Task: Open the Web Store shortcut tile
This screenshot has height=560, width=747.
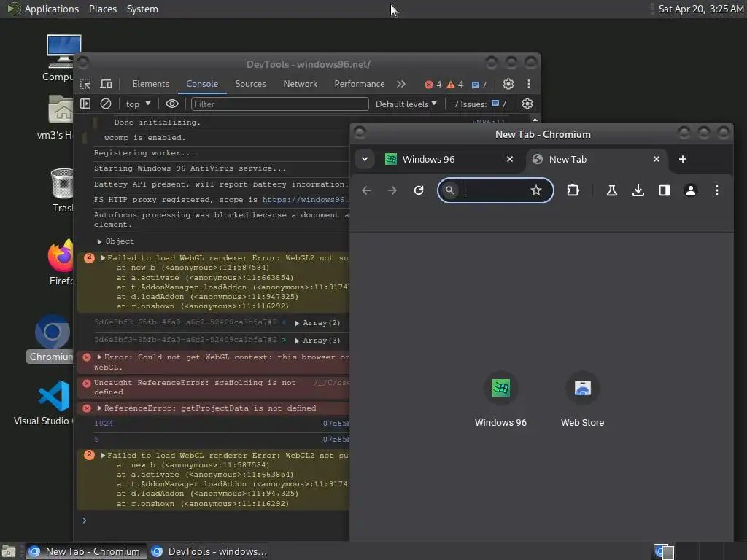Action: (582, 400)
